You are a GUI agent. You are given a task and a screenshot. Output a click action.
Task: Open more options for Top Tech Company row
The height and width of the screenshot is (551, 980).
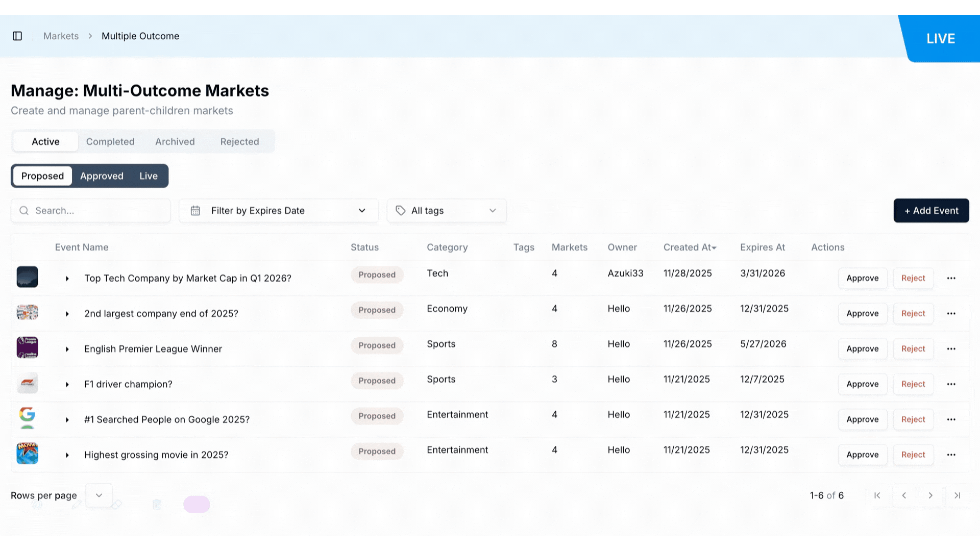pos(951,278)
